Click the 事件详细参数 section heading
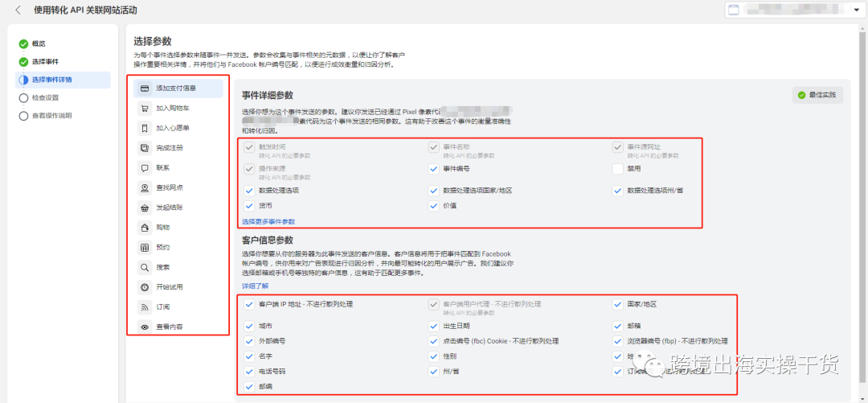The height and width of the screenshot is (403, 868). pos(268,96)
